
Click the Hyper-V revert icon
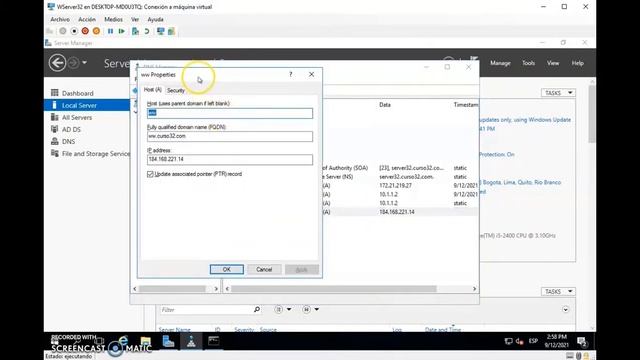pos(147,31)
